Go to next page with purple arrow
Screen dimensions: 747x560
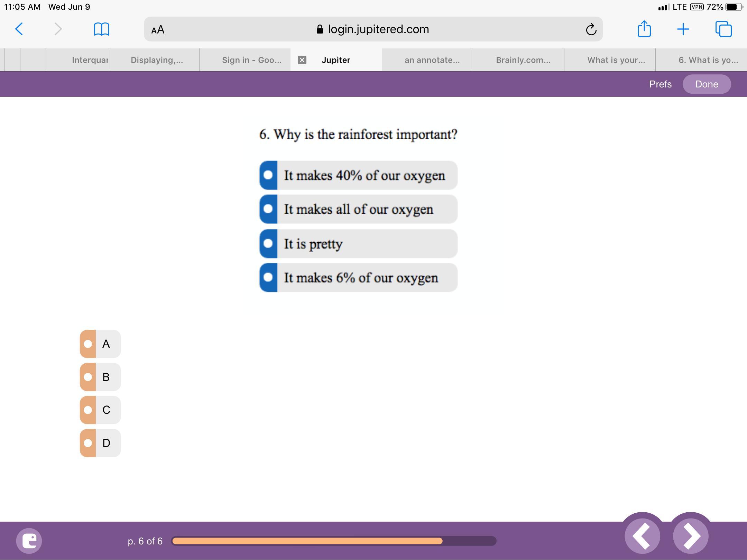pyautogui.click(x=691, y=536)
